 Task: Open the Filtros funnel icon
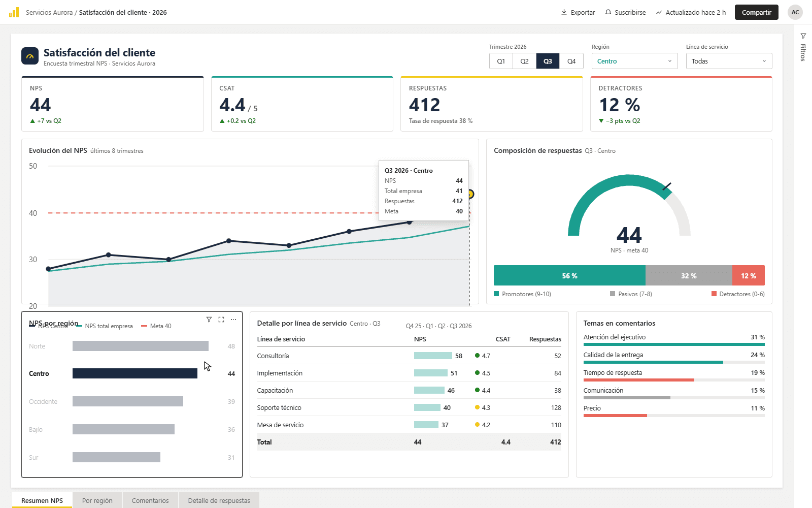click(x=803, y=36)
